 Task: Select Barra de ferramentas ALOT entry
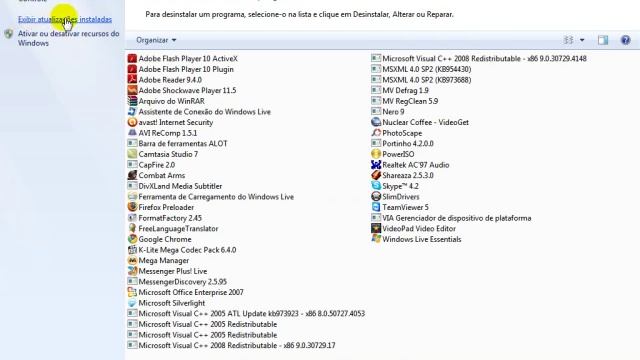178,143
